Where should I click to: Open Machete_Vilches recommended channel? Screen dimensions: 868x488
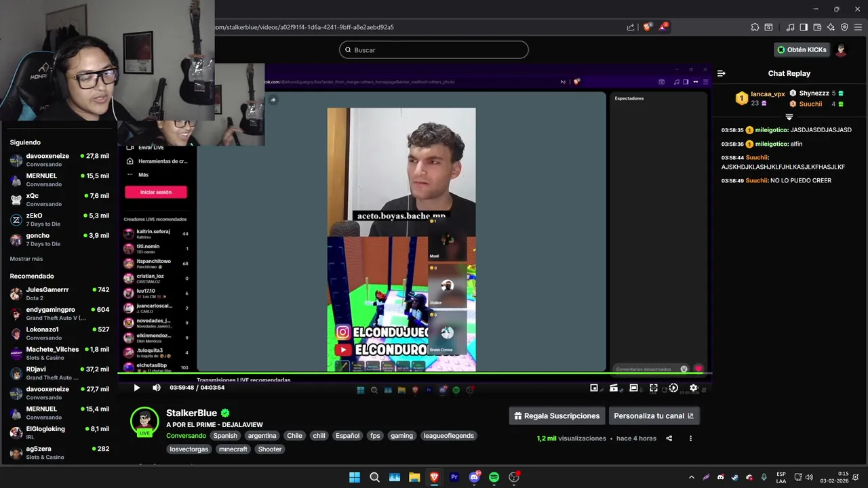pyautogui.click(x=59, y=353)
